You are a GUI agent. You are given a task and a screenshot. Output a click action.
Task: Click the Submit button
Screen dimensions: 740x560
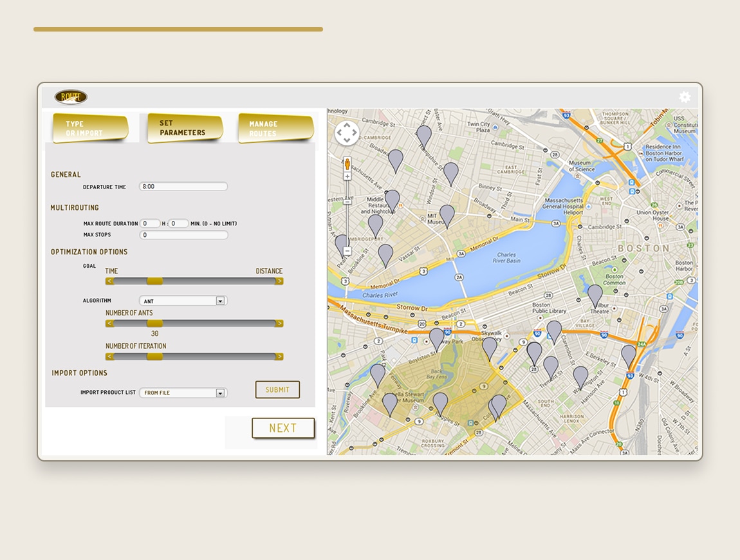tap(277, 389)
